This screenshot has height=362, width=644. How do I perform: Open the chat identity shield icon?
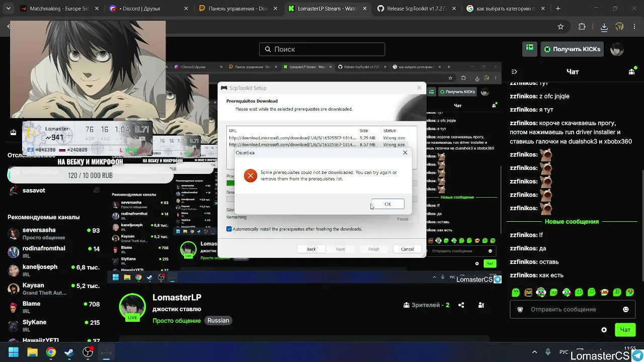coord(520,310)
